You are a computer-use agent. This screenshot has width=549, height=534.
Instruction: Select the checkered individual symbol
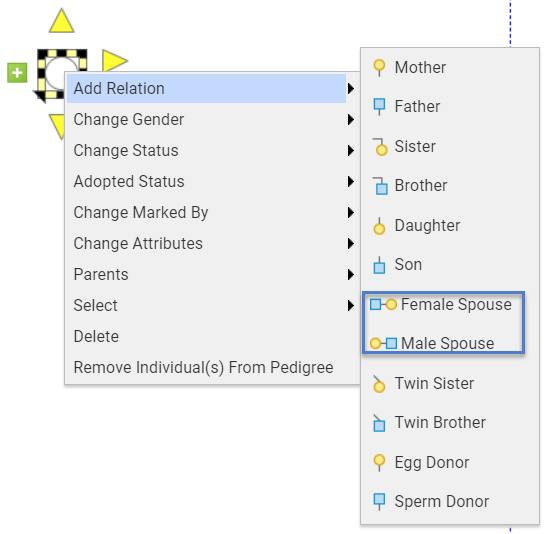(62, 74)
